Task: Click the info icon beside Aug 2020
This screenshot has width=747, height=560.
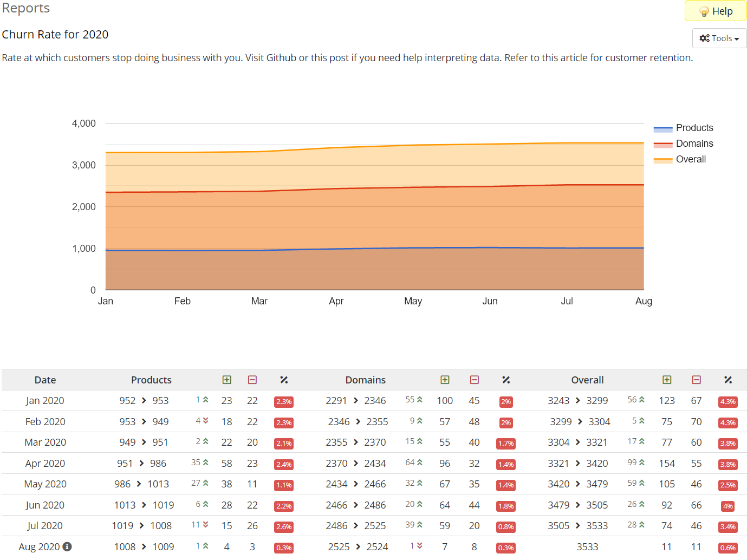Action: click(67, 546)
